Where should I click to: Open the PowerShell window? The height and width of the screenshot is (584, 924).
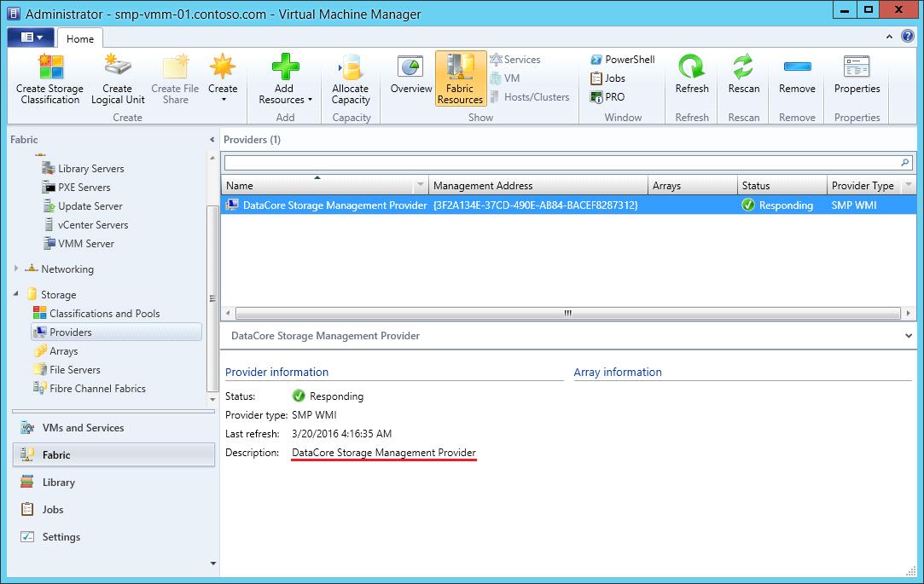point(622,60)
